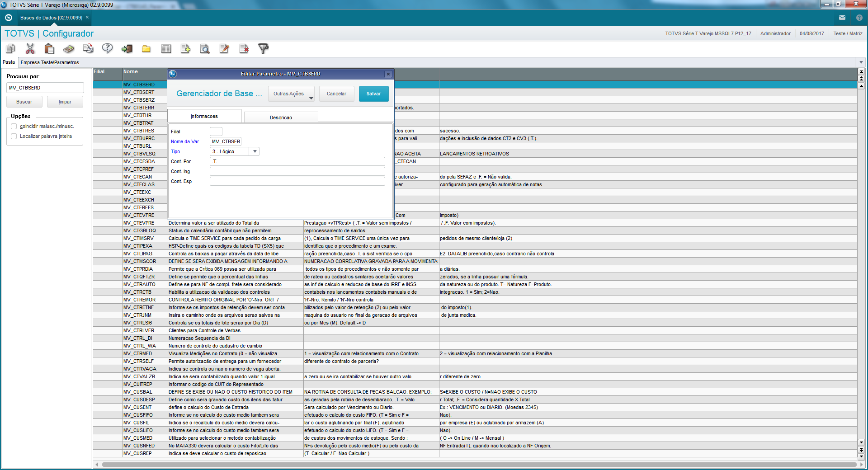Click the Nome da Var. input field

point(226,141)
